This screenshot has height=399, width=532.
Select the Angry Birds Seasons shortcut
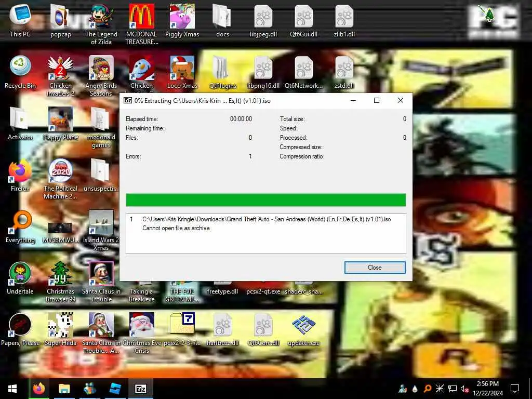(101, 76)
